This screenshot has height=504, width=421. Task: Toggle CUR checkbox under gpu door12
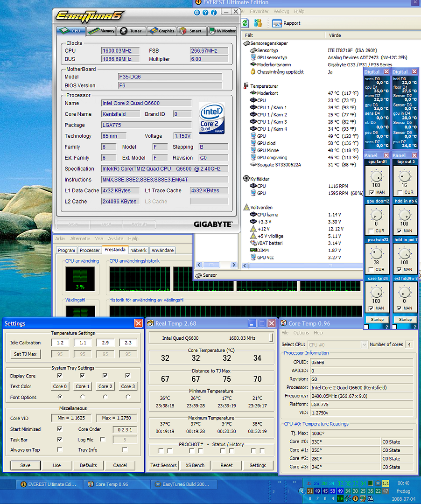371,231
